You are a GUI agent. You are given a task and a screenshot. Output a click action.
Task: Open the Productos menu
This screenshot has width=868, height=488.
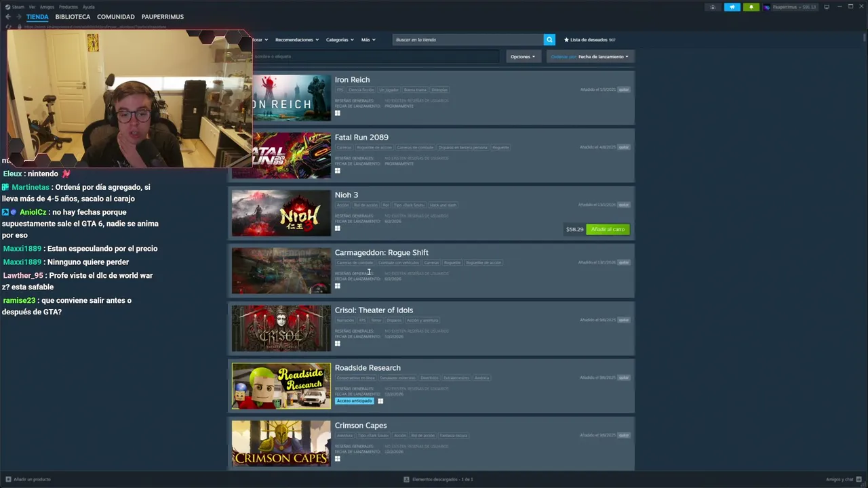coord(68,7)
